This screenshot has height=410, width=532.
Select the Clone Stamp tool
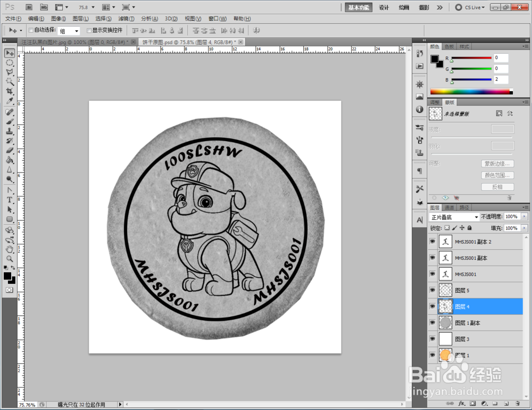point(10,131)
